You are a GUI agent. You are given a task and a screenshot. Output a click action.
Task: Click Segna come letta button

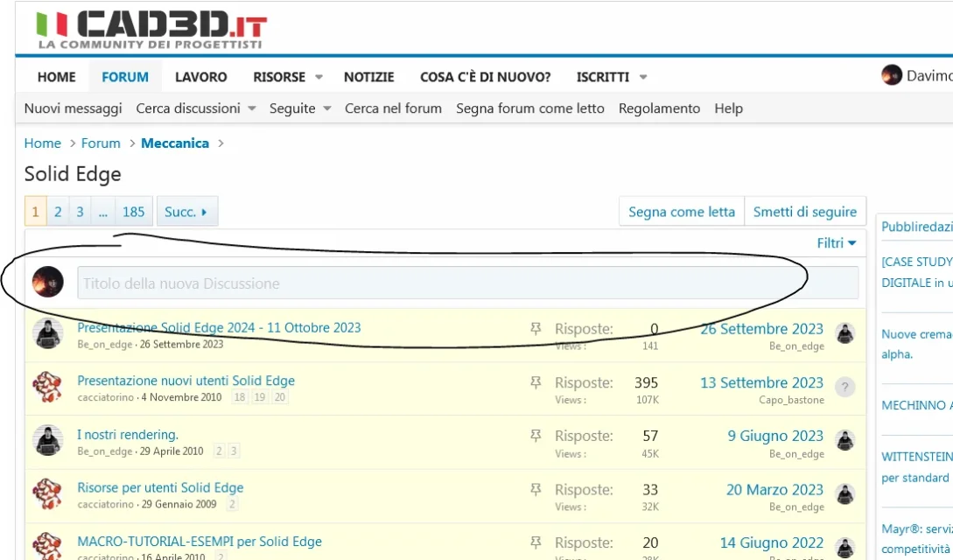click(682, 212)
